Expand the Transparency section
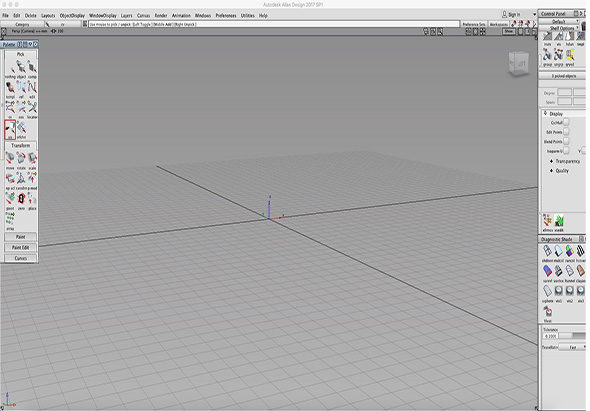The image size is (590, 411). tap(551, 161)
